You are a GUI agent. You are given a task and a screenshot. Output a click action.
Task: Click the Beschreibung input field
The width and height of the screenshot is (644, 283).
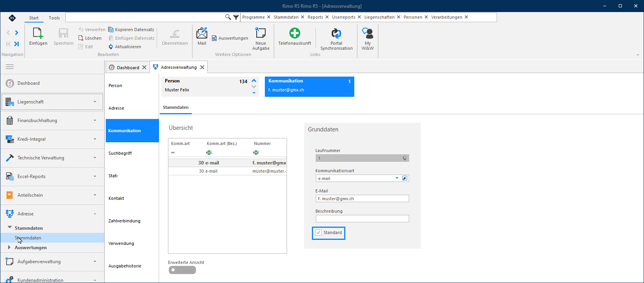coord(362,219)
